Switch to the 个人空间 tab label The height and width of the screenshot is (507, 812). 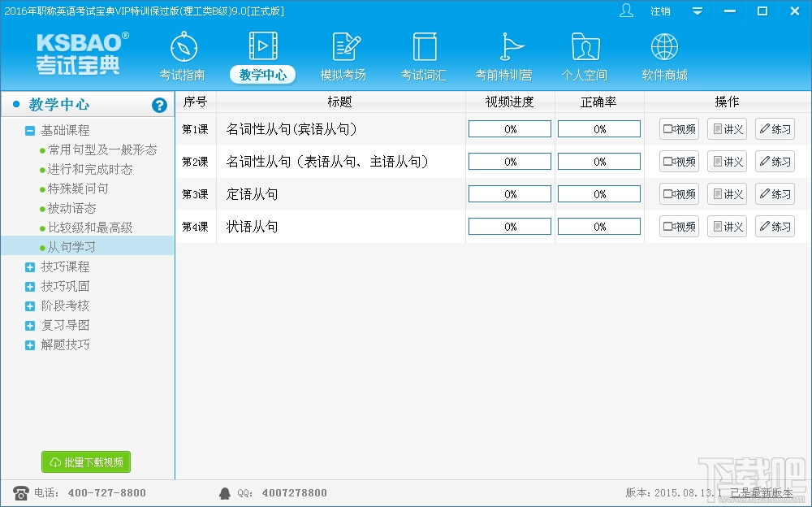point(584,76)
